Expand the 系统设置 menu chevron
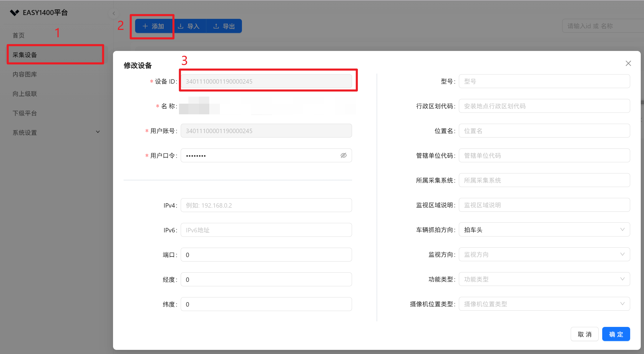The image size is (644, 354). (98, 132)
